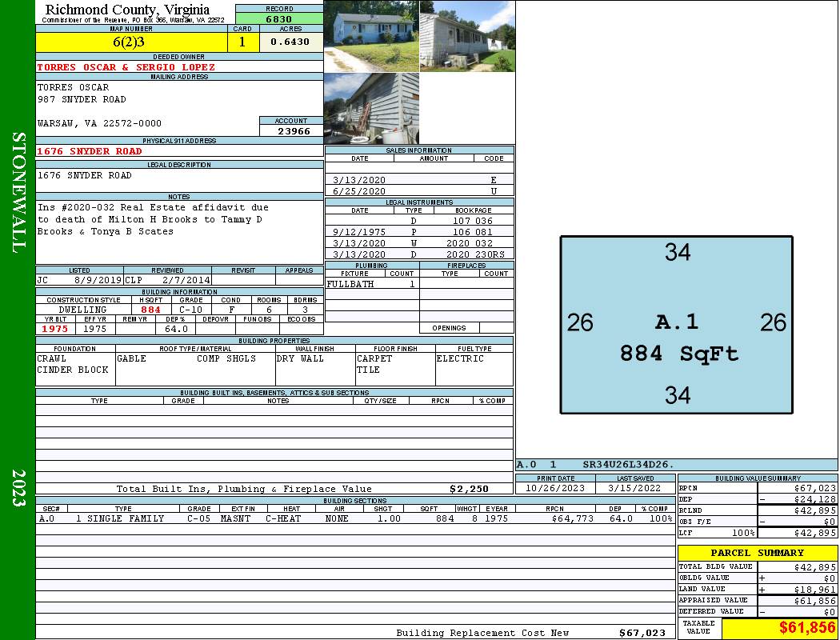Open the front-view house photo thumbnail

(x=371, y=36)
